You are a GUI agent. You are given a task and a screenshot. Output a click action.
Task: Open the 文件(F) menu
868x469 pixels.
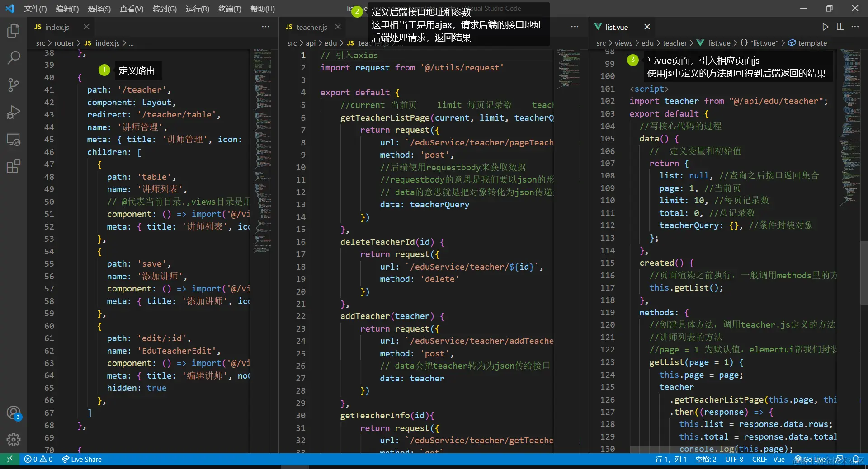35,9
